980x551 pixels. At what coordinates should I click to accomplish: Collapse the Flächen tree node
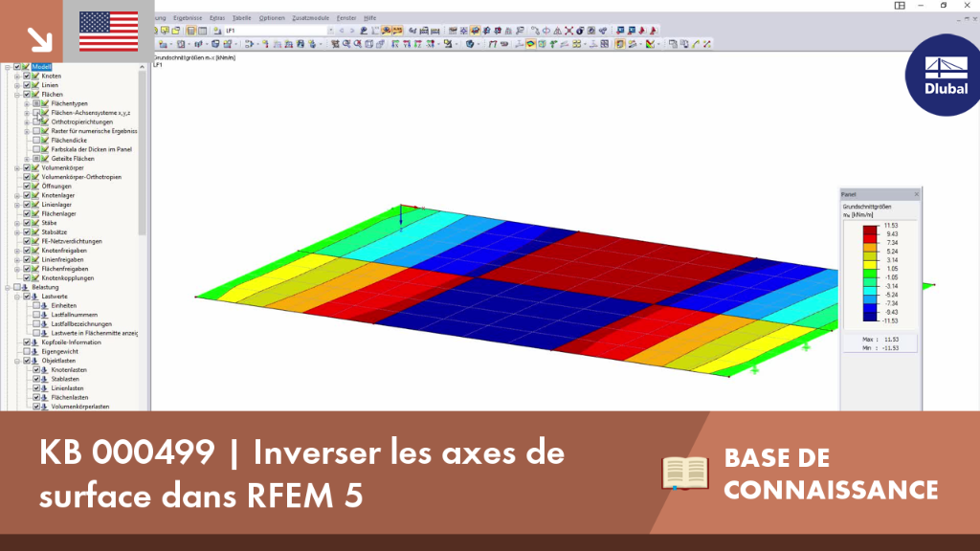[x=17, y=95]
